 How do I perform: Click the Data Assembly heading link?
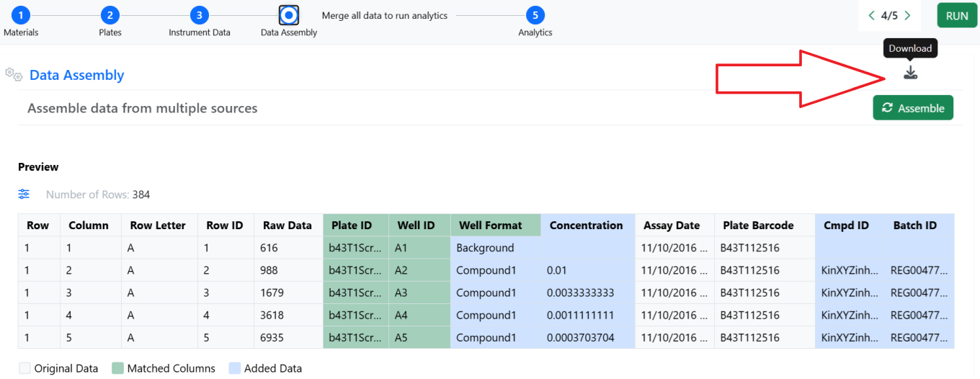click(x=76, y=75)
